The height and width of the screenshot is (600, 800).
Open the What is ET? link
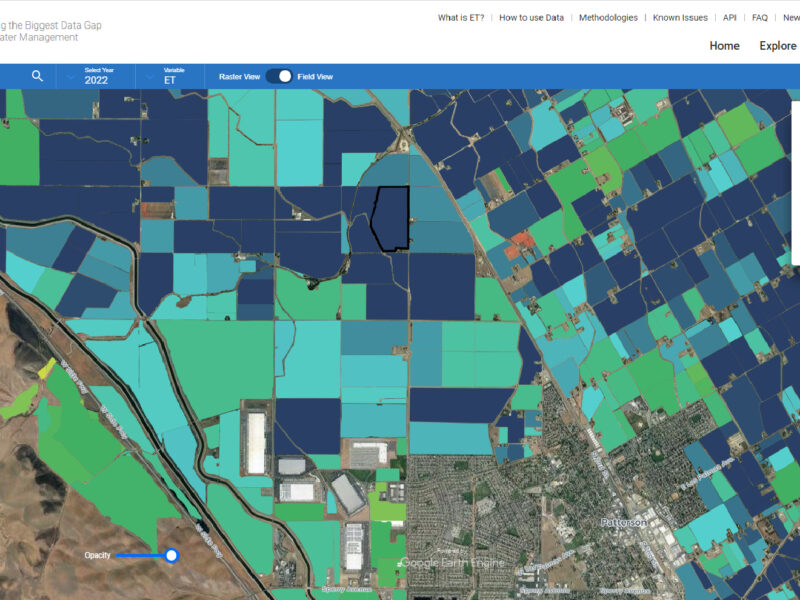coord(460,18)
